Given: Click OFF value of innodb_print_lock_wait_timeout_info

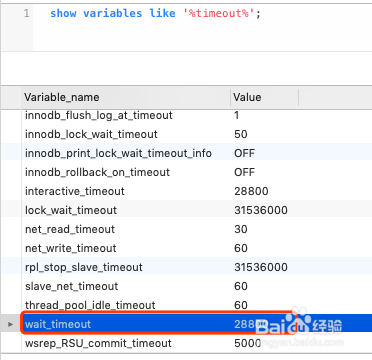Looking at the screenshot, I should (244, 153).
